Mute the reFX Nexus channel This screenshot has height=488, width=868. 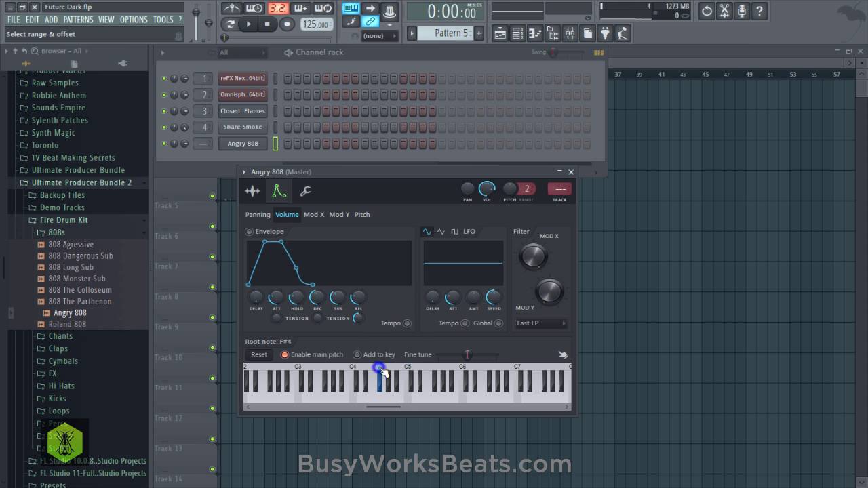point(163,79)
